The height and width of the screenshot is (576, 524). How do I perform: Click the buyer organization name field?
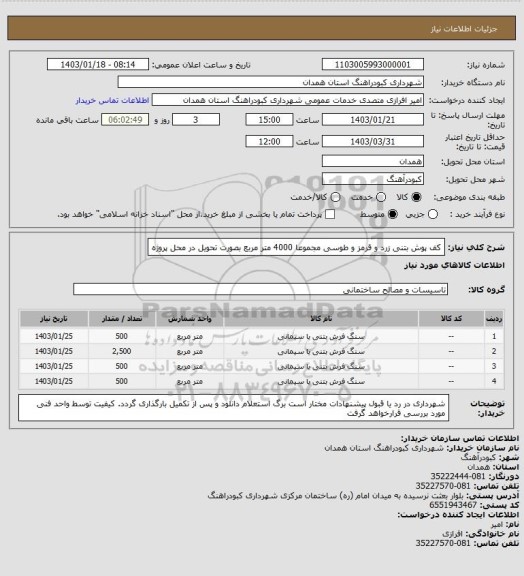tap(270, 82)
